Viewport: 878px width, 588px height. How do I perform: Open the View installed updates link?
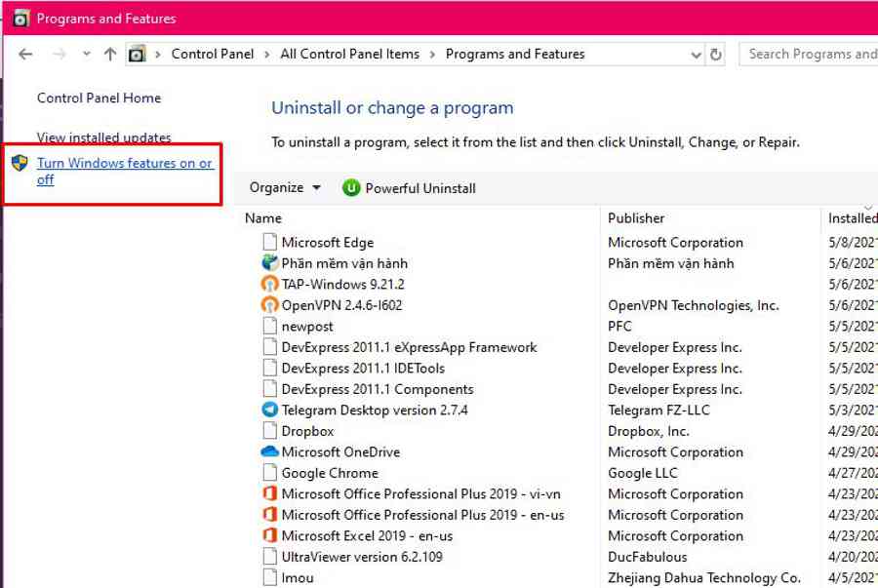(x=104, y=137)
